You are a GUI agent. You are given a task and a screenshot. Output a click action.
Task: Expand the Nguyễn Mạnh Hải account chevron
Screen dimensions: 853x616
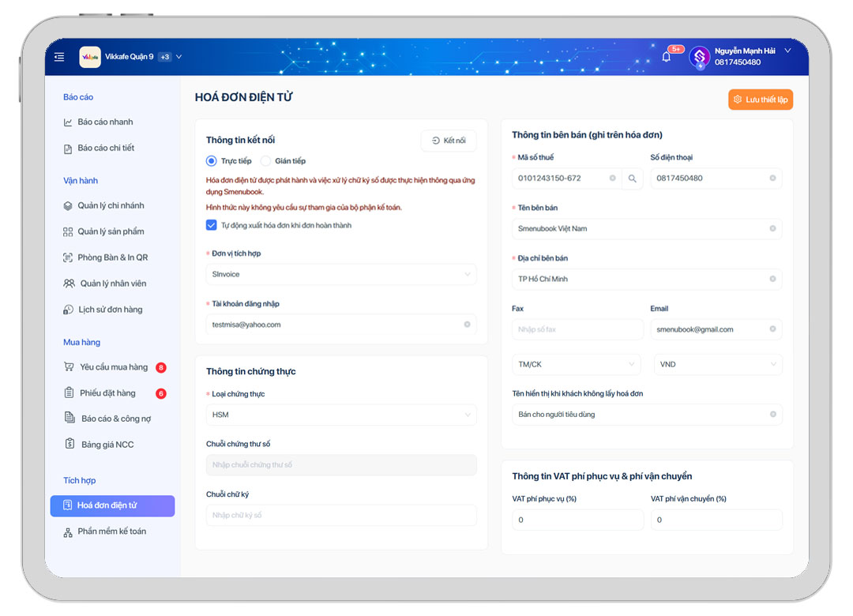(787, 51)
